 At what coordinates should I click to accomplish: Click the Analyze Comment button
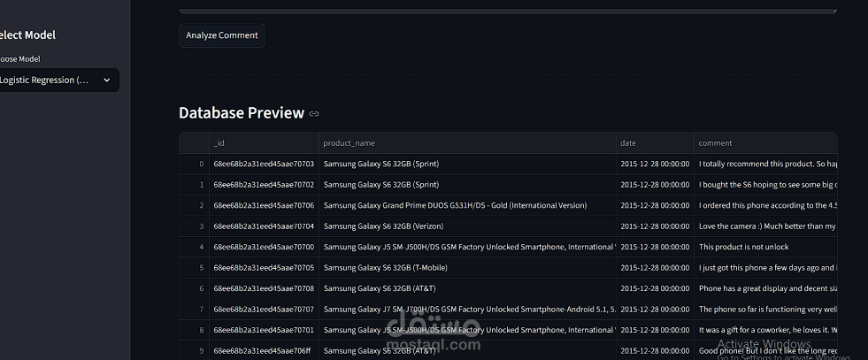pos(222,35)
